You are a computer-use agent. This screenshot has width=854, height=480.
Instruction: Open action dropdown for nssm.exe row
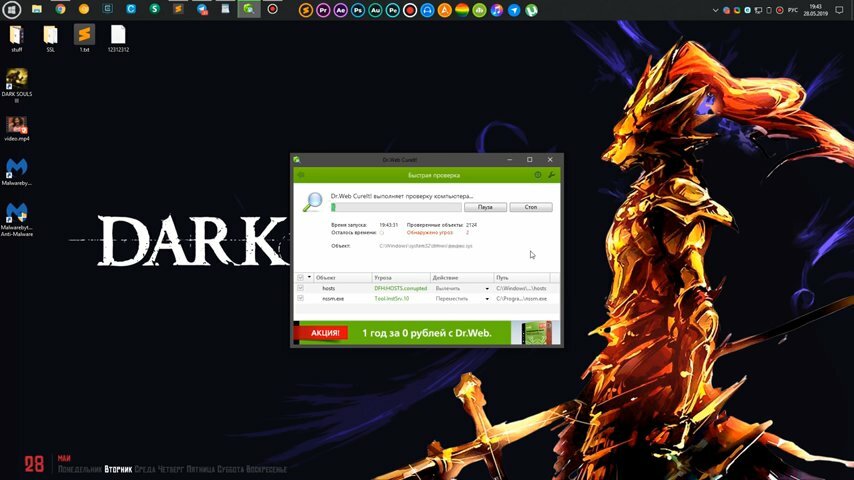click(487, 299)
